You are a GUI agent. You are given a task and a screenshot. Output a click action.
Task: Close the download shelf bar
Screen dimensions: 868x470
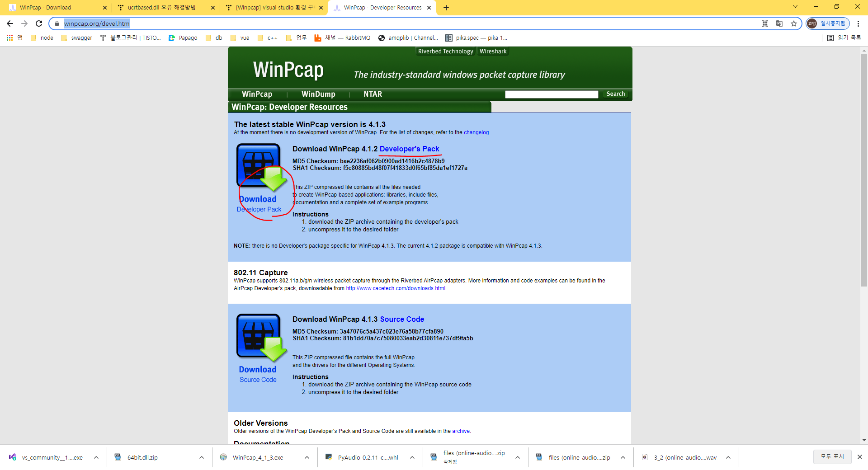pyautogui.click(x=860, y=457)
